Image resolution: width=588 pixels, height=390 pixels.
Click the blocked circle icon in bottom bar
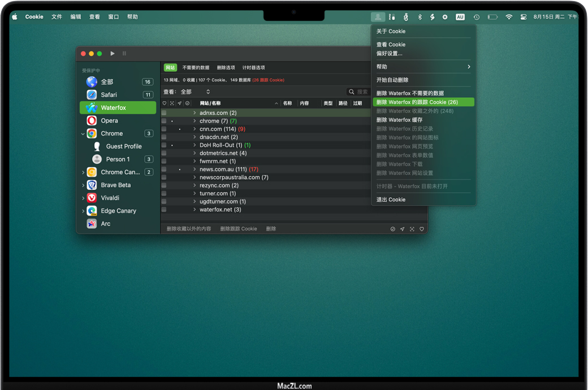click(392, 229)
